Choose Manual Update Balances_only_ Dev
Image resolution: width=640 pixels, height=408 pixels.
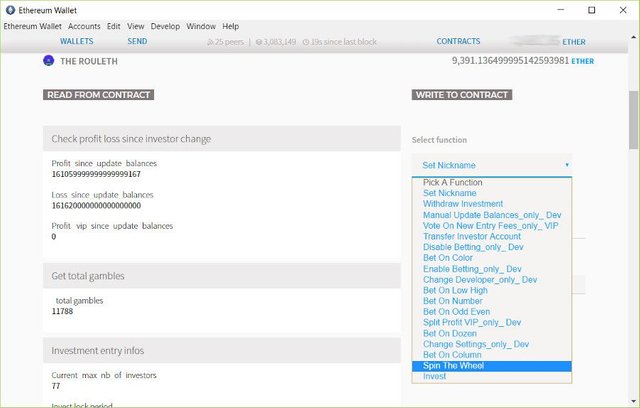click(x=492, y=215)
